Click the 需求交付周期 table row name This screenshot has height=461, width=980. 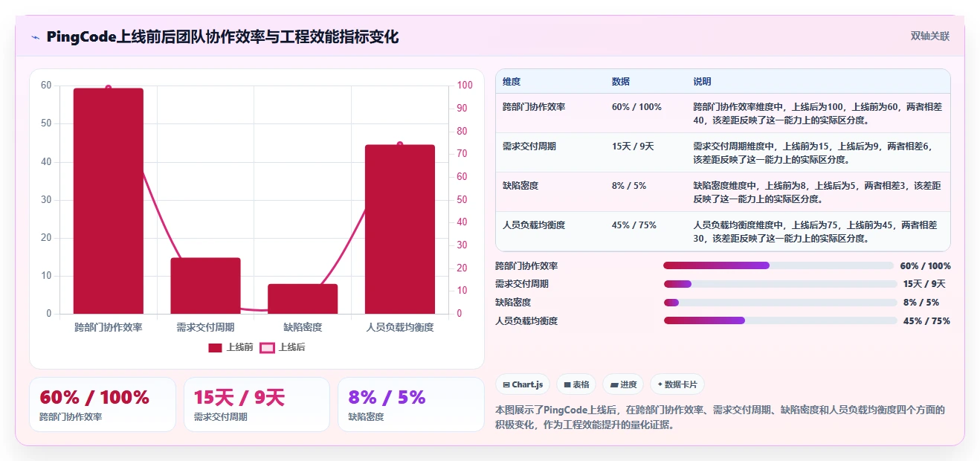click(529, 146)
